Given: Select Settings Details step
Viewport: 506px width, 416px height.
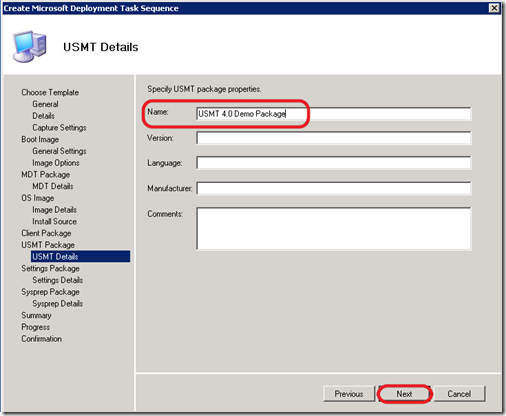Looking at the screenshot, I should coord(58,280).
